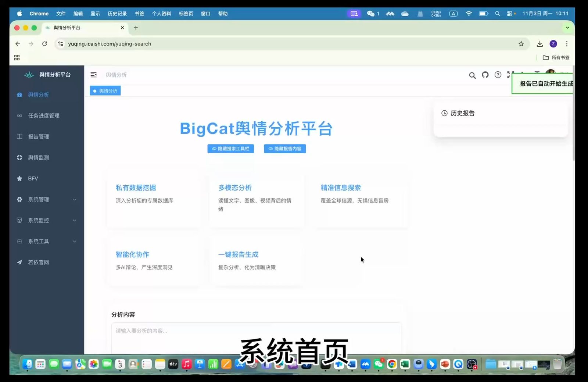Viewport: 588px width, 382px height.
Task: Expand the 系统管理 sidebar submenu
Action: click(47, 199)
